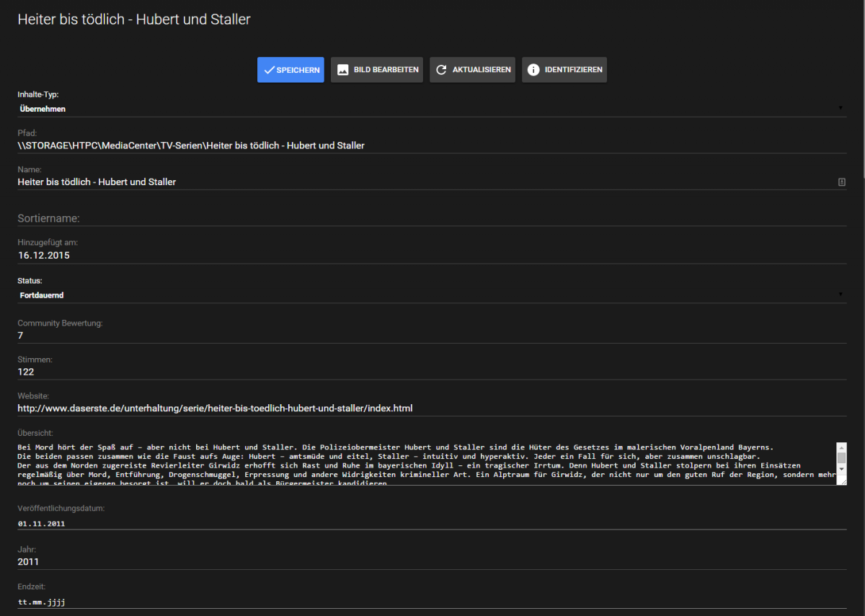Open the Status dropdown showing Fortdauernd
The width and height of the screenshot is (865, 616).
click(x=432, y=295)
